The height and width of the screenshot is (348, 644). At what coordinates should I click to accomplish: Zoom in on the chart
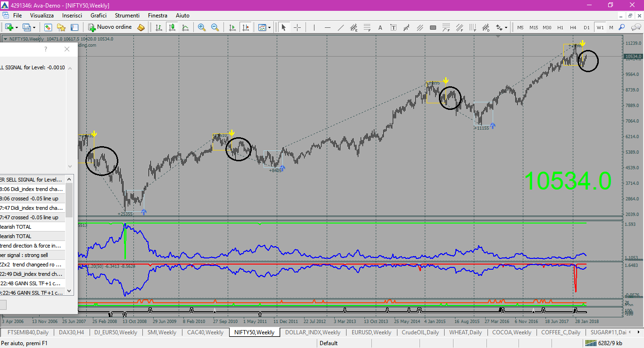(202, 27)
